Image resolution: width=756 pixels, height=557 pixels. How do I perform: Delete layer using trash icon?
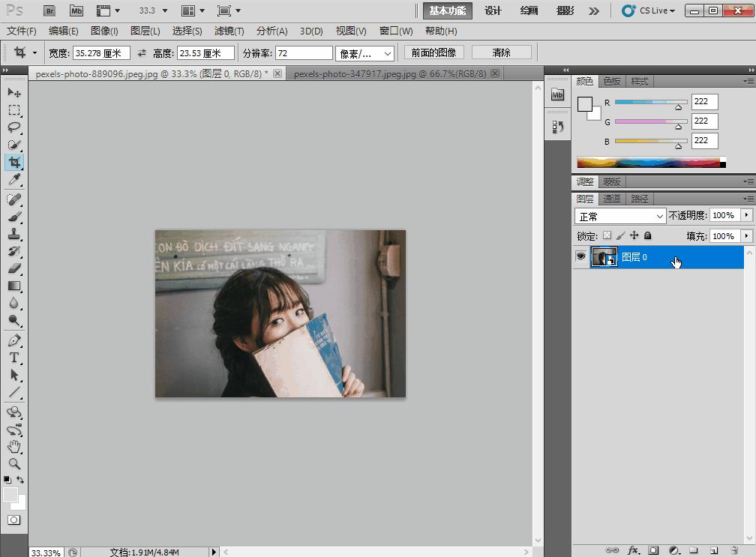tap(734, 550)
